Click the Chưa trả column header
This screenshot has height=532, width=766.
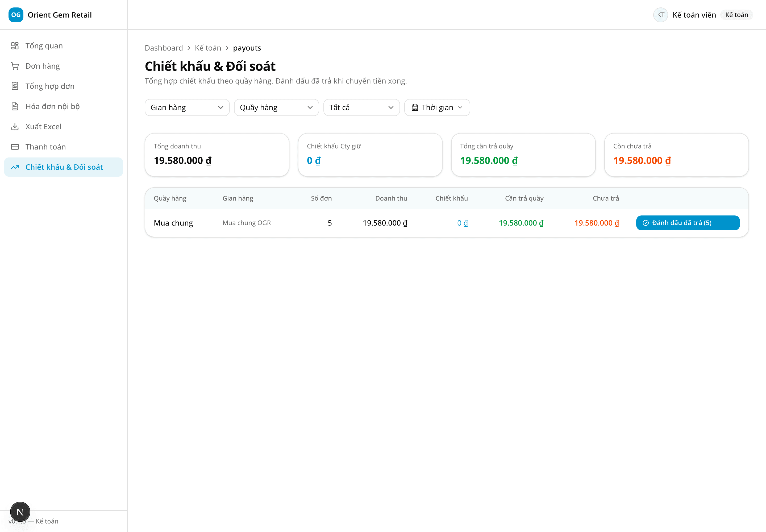[606, 198]
